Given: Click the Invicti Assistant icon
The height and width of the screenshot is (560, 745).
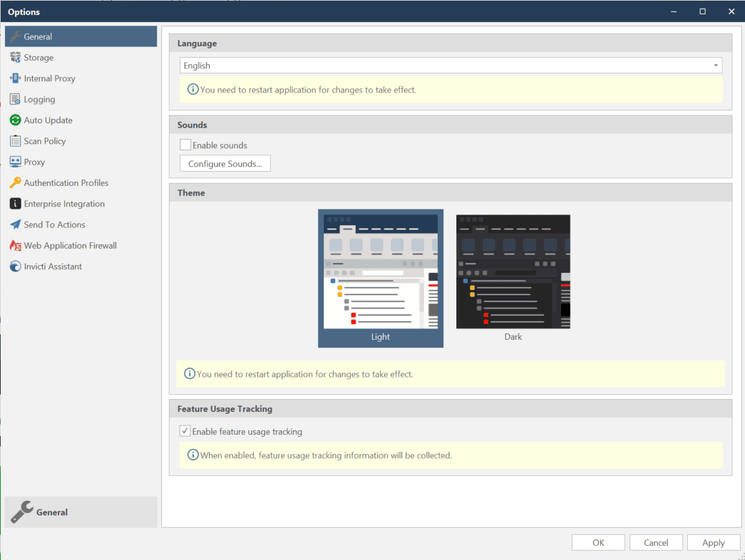Looking at the screenshot, I should 14,266.
